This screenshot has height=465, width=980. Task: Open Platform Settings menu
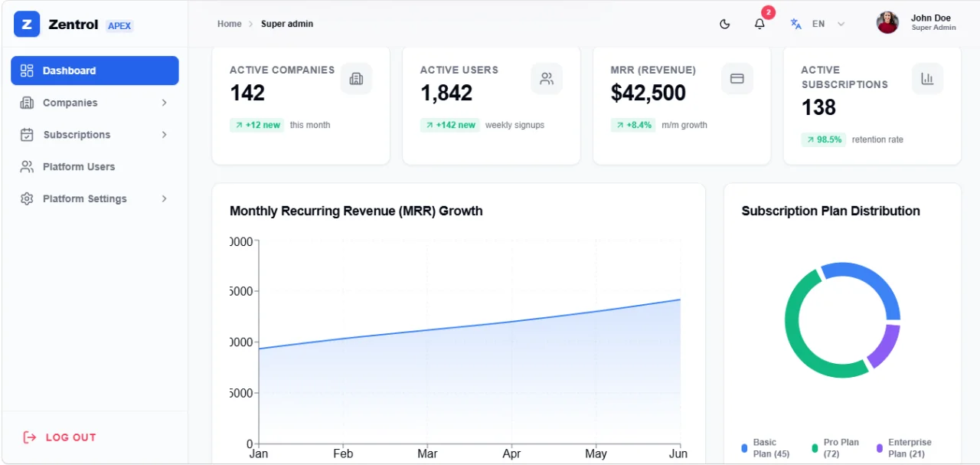(95, 198)
